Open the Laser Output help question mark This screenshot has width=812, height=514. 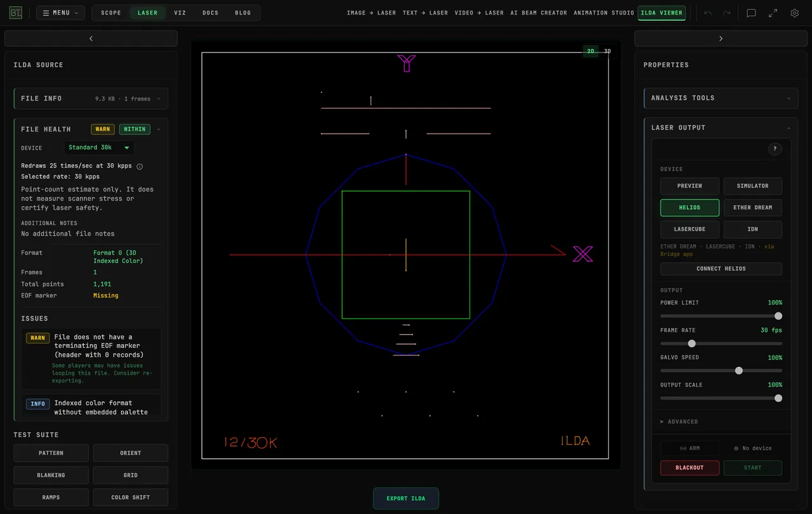[775, 149]
